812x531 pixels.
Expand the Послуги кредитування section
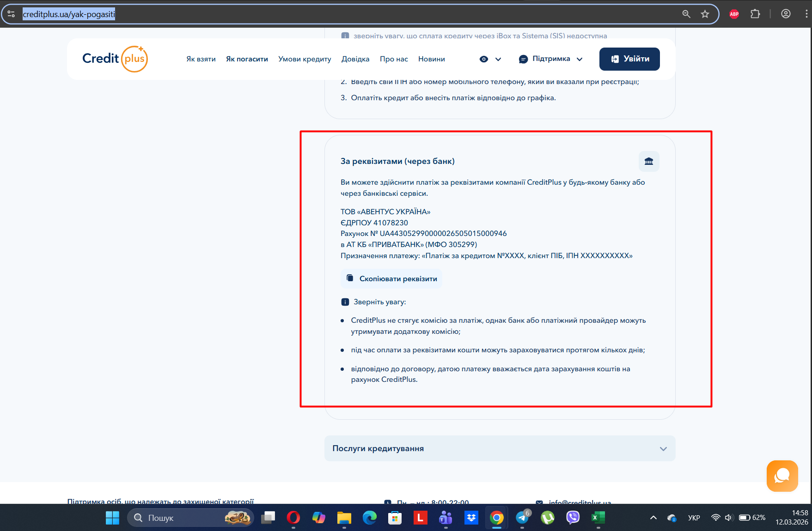coord(500,448)
